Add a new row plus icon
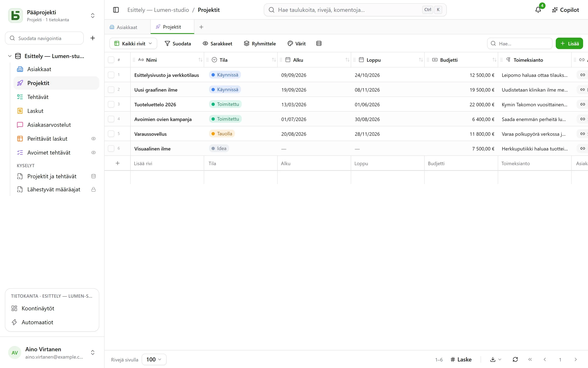This screenshot has width=588, height=368. [x=118, y=163]
